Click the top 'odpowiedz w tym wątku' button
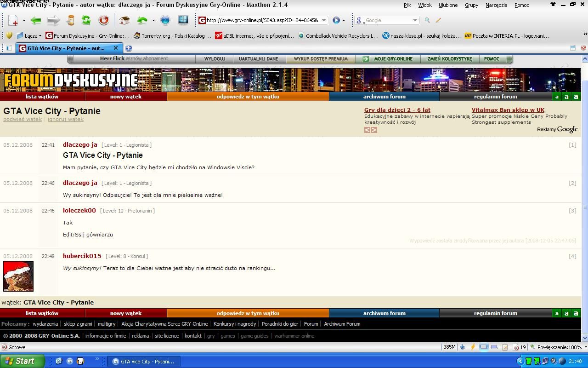Image resolution: width=588 pixels, height=368 pixels. click(248, 97)
